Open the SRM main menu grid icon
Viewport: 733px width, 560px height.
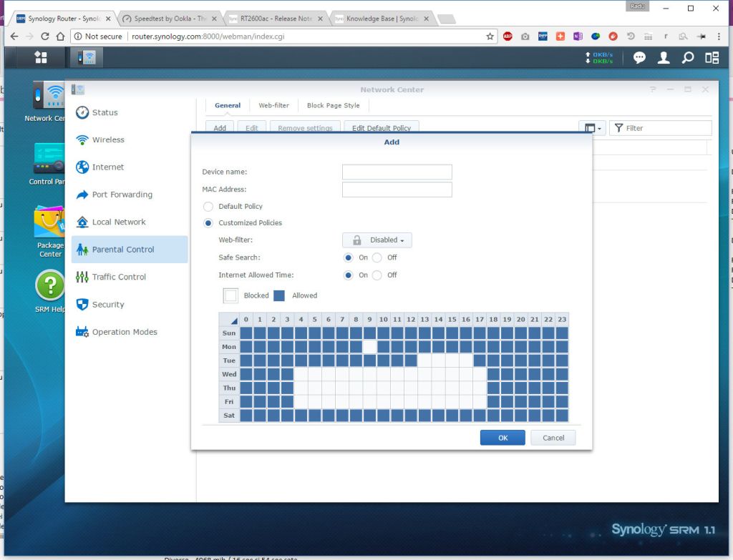(41, 57)
